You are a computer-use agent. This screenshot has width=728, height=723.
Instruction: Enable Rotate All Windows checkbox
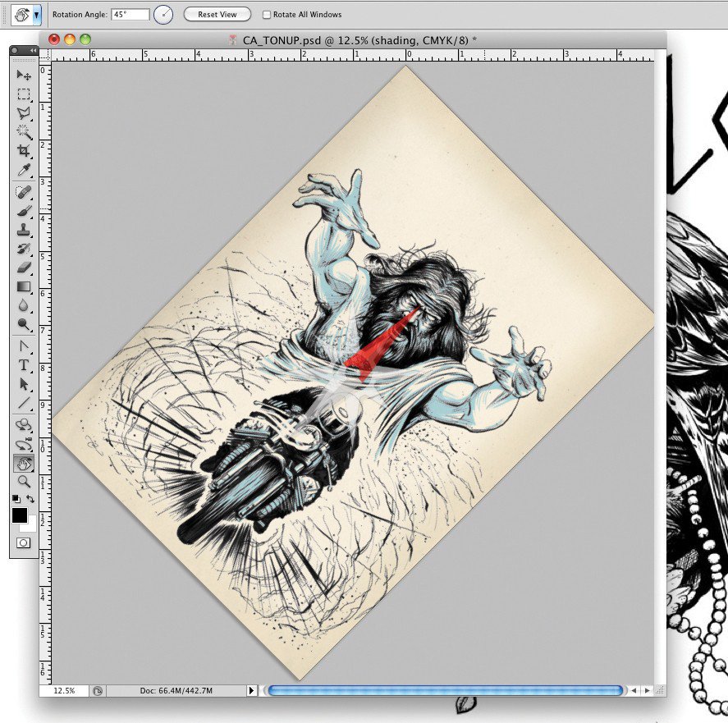(x=267, y=15)
